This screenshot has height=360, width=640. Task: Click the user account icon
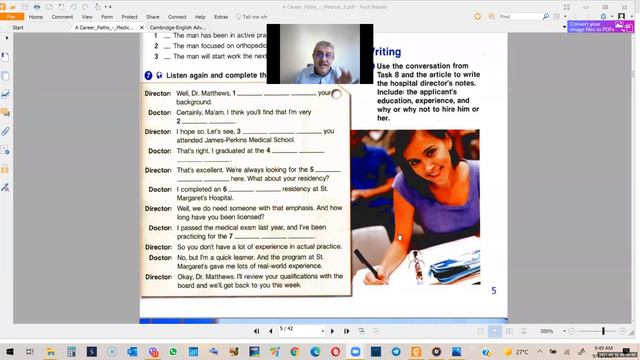point(621,17)
